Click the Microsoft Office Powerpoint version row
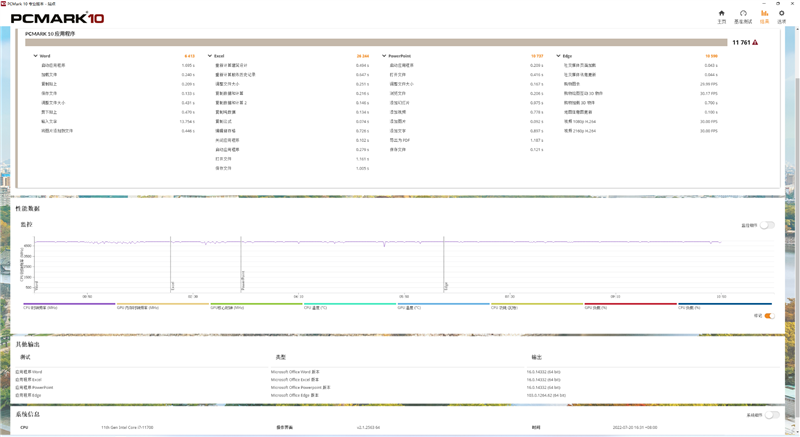 click(301, 388)
